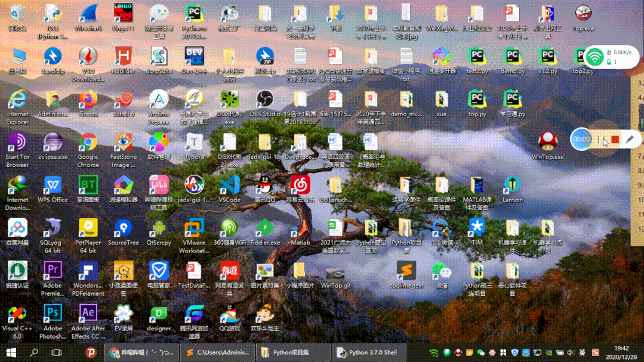This screenshot has width=644, height=362.
Task: Open Adobe Photoshop desktop icon
Action: [x=53, y=321]
